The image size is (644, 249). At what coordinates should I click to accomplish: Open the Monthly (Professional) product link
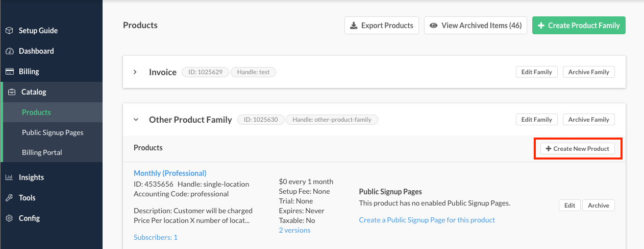tap(170, 173)
